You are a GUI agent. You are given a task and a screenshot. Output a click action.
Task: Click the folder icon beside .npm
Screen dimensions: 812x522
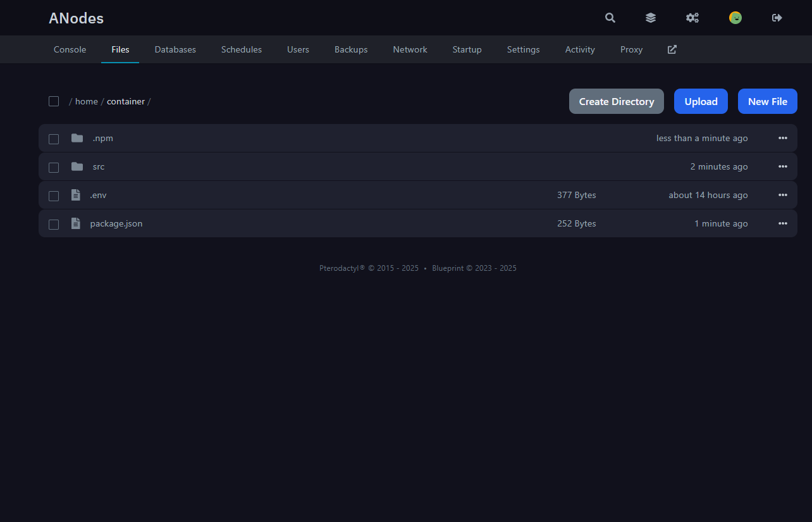[x=77, y=137]
